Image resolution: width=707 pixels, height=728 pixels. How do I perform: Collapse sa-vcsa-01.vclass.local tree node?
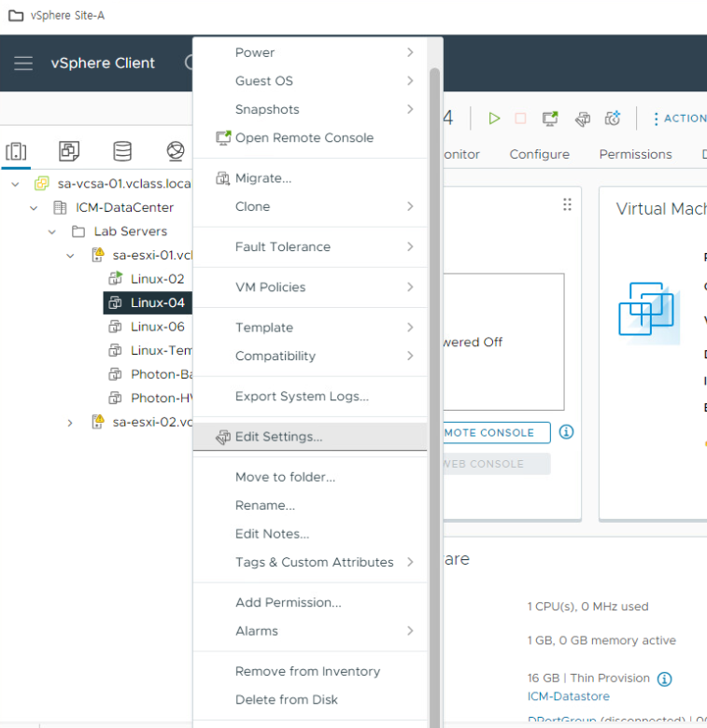tap(15, 184)
